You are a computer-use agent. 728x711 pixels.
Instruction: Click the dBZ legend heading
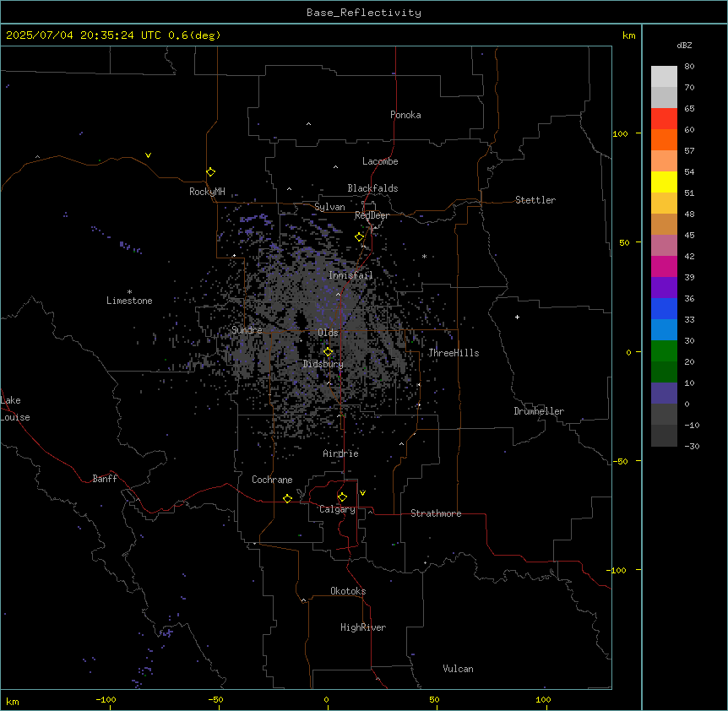(x=684, y=46)
